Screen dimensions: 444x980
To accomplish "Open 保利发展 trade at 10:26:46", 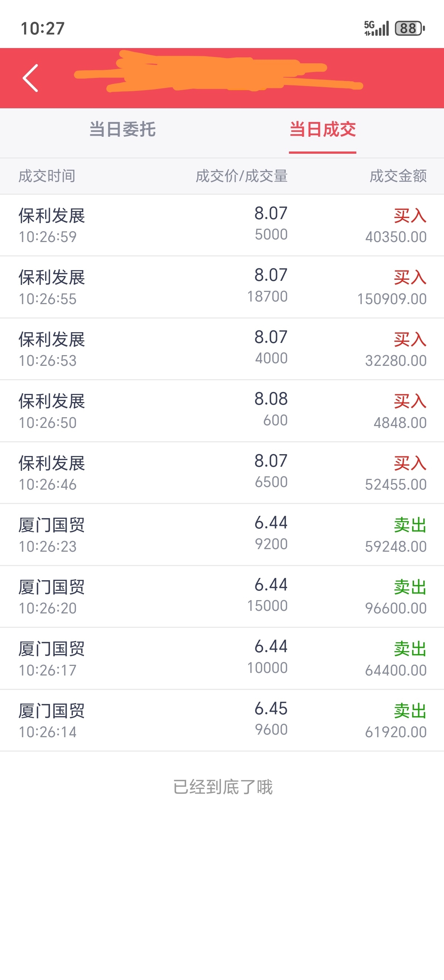I will pos(222,473).
